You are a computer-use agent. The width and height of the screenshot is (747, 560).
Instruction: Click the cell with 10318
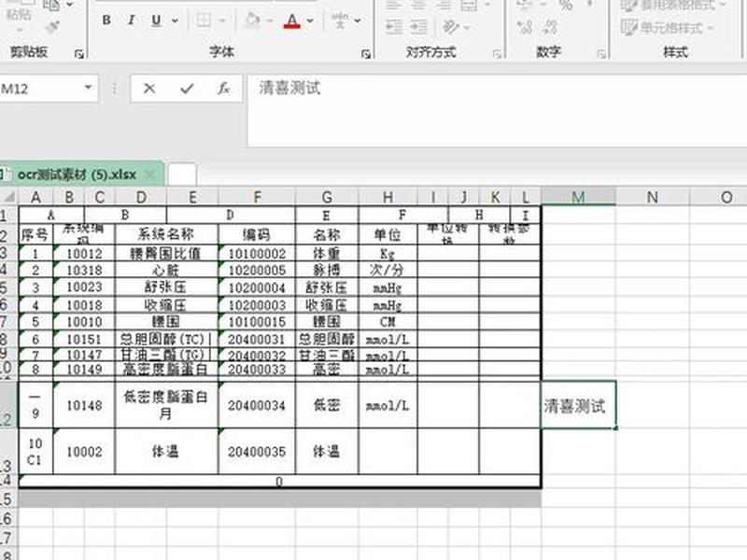coord(84,270)
